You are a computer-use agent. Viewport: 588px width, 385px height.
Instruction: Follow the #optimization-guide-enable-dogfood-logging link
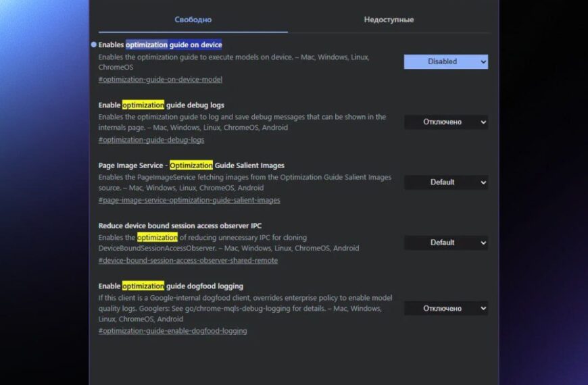172,331
